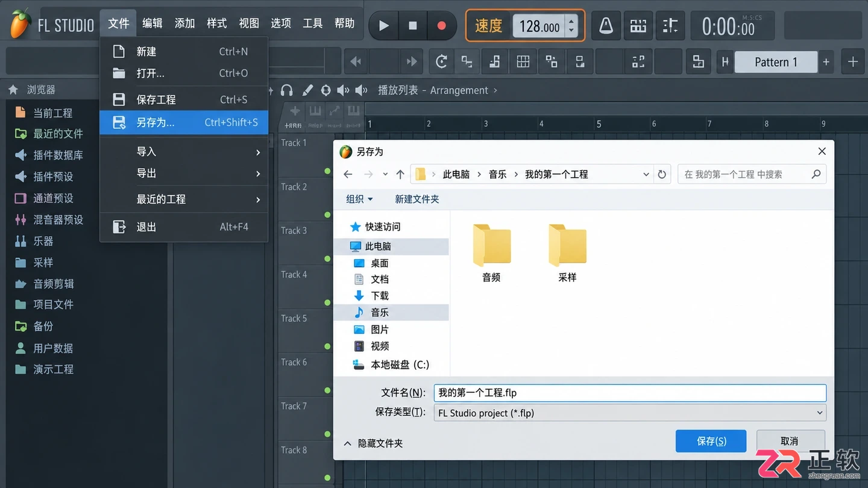Screen dimensions: 868x488
Task: Click the back arrow in save dialog
Action: (x=348, y=174)
